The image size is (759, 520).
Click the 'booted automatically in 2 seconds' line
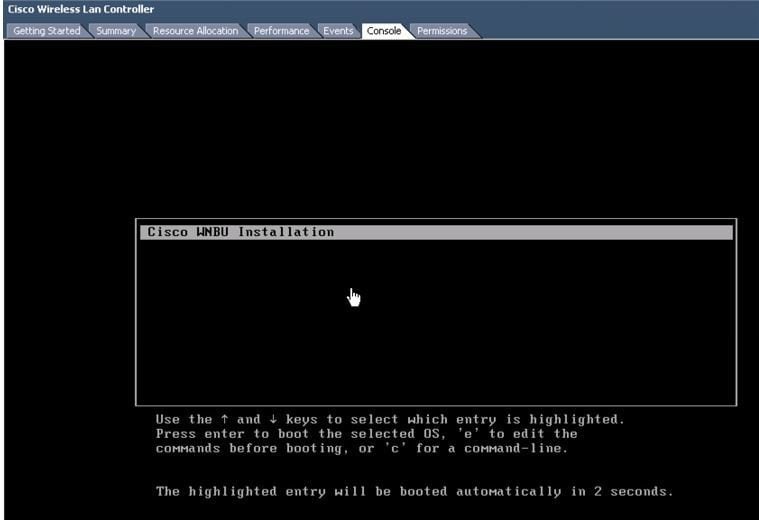[x=414, y=491]
